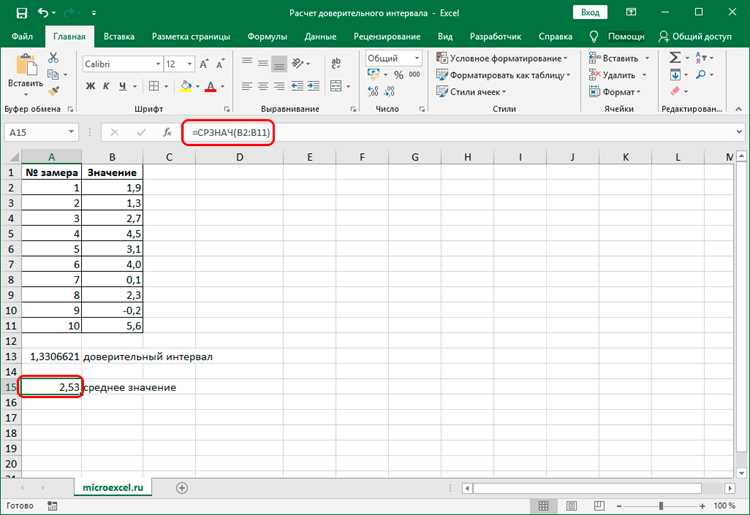This screenshot has height=515, width=750.
Task: Open the Общий number format dropdown
Action: point(417,58)
